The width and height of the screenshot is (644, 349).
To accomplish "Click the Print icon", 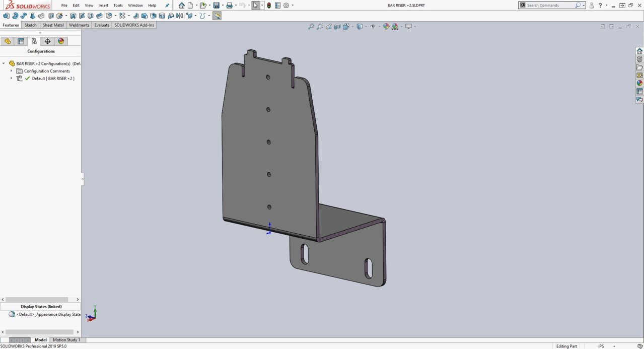I will point(229,6).
